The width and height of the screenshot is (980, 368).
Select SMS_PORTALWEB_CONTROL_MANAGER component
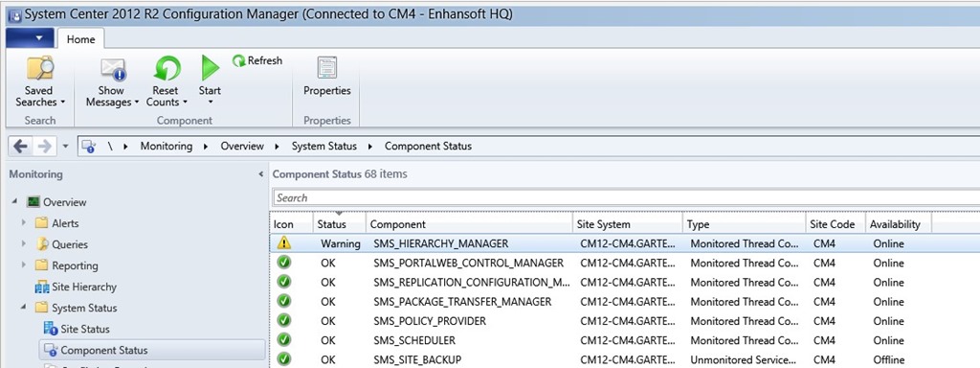468,263
